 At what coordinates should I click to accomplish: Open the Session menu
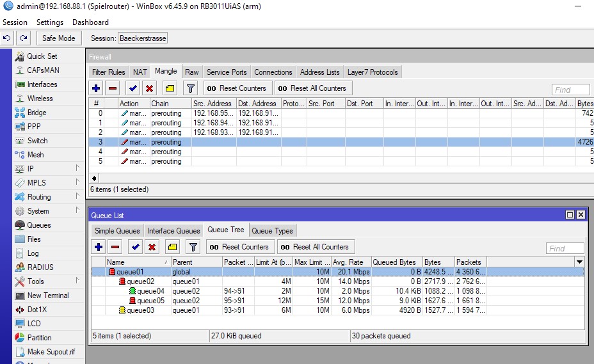(x=15, y=22)
